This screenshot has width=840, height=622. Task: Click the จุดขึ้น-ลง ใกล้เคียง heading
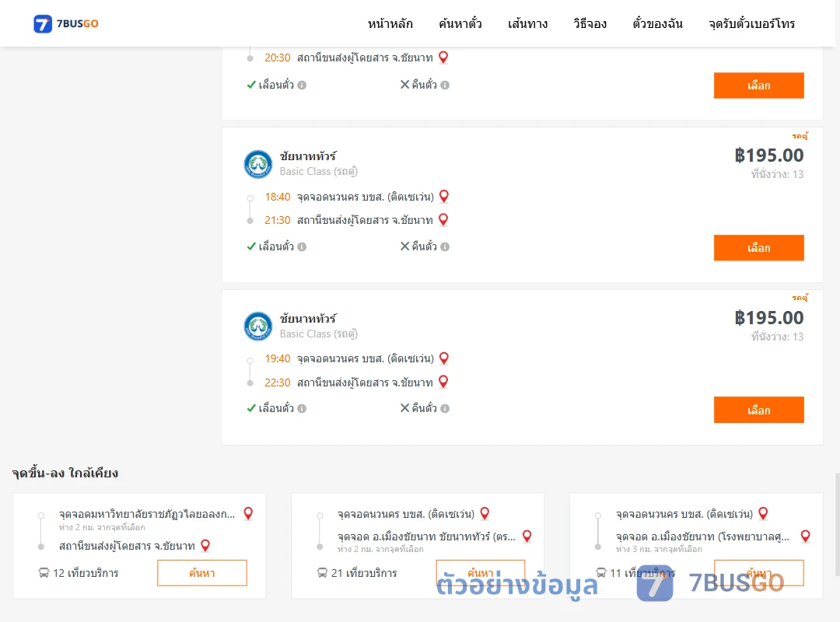(65, 473)
